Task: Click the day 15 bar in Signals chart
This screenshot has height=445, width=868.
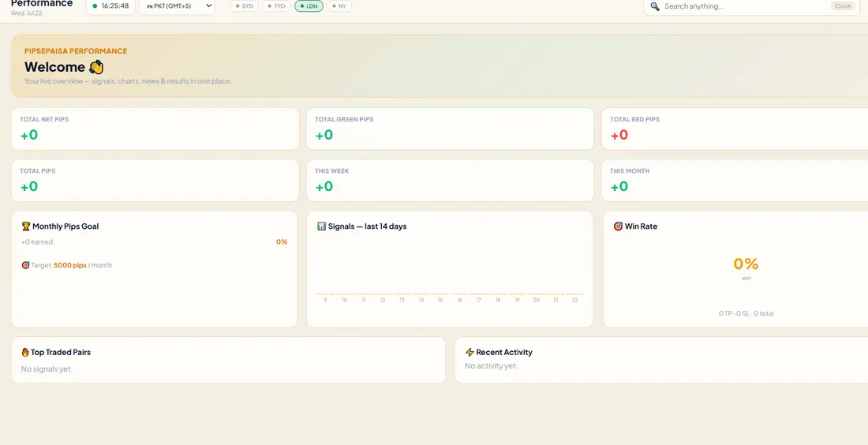Action: [440, 294]
